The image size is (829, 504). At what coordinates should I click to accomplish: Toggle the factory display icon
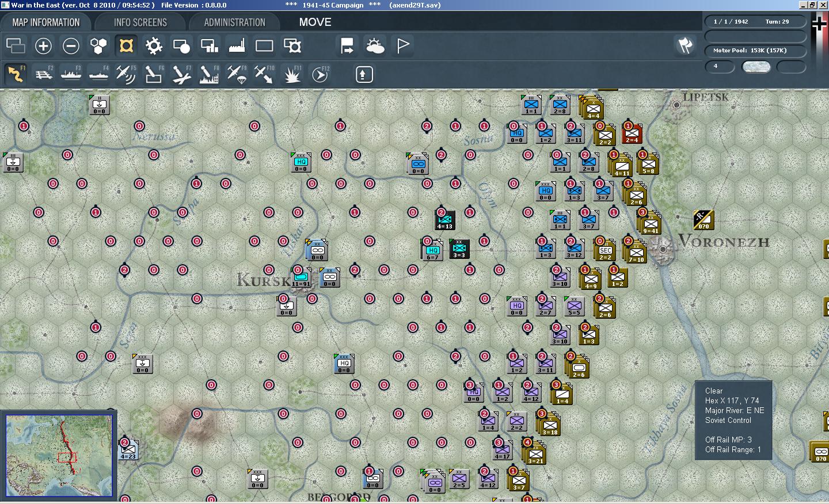(237, 45)
